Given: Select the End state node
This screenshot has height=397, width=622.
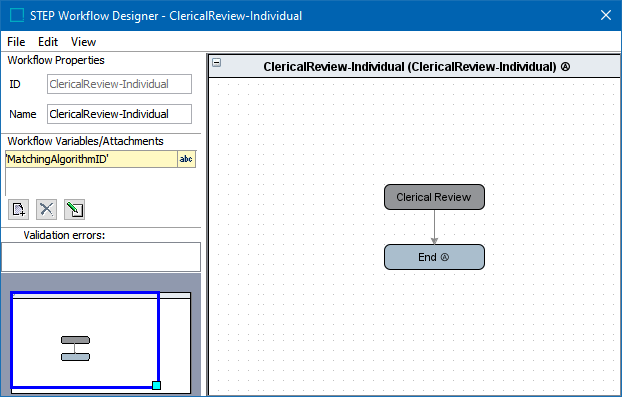Looking at the screenshot, I should tap(434, 257).
